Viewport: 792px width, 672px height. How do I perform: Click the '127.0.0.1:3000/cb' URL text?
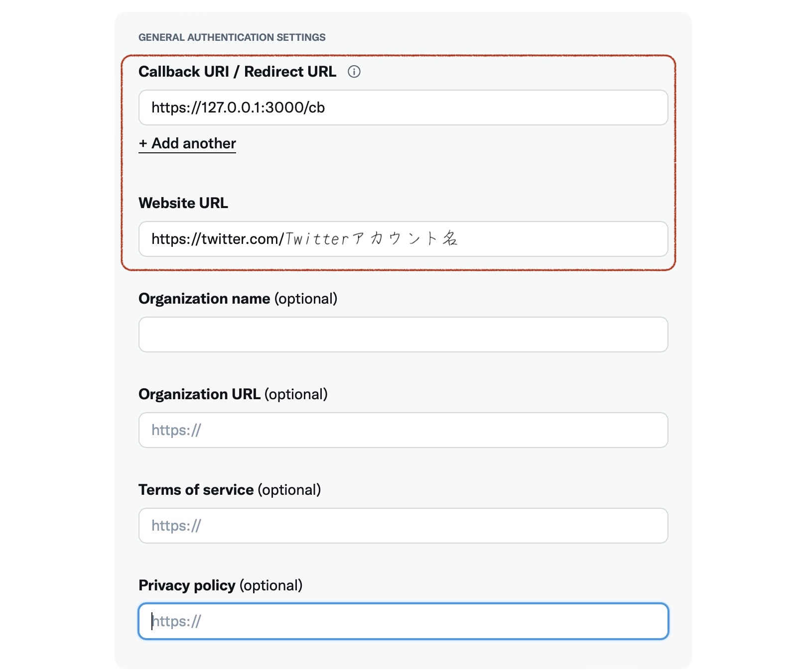tap(263, 108)
